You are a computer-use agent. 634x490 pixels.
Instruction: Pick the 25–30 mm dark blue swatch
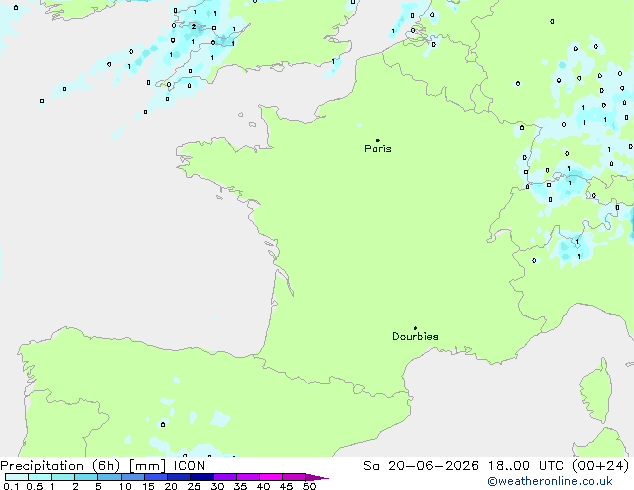coord(201,477)
